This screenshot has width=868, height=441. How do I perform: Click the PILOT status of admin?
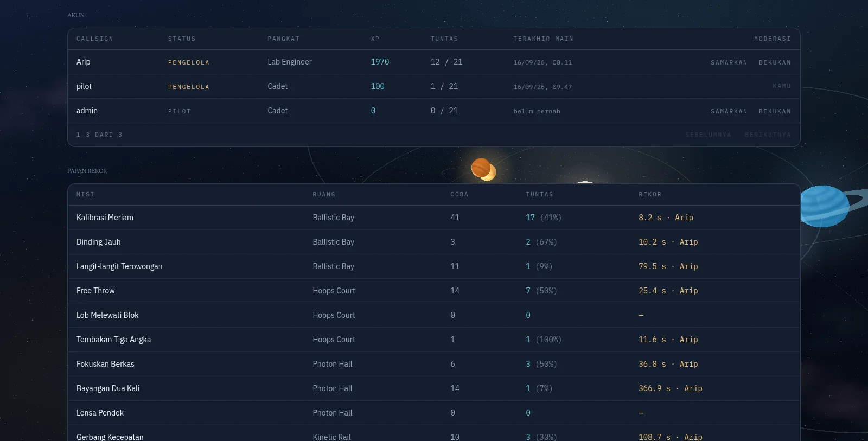(179, 111)
